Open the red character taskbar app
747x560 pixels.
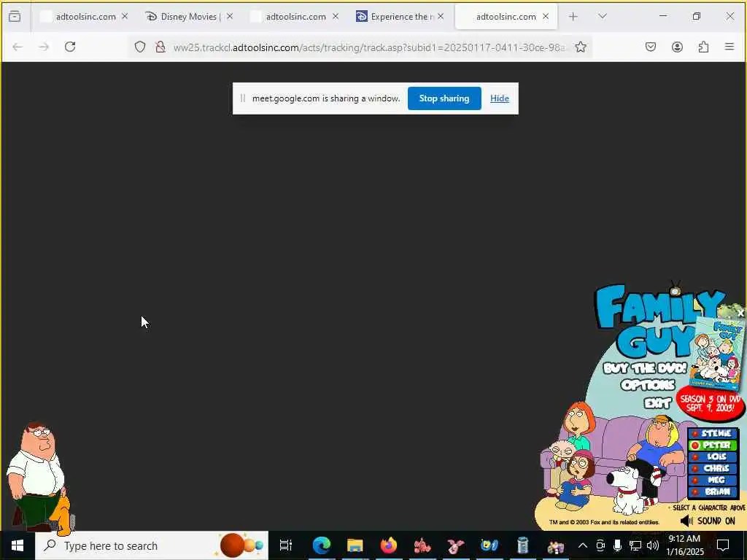(x=422, y=545)
